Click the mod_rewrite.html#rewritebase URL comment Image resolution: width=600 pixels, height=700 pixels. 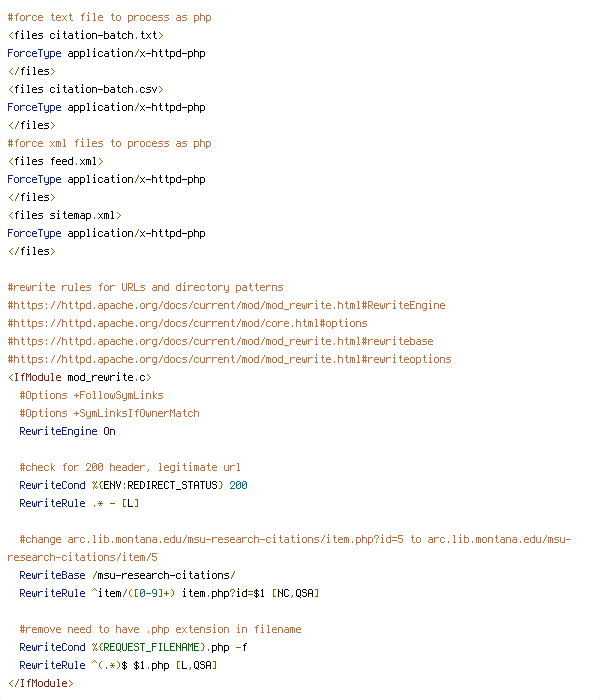(x=221, y=341)
